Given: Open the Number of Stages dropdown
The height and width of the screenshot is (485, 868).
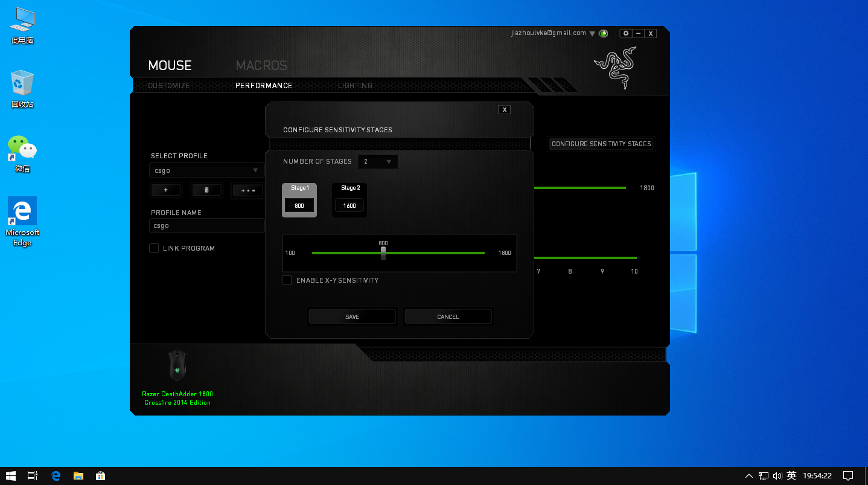Looking at the screenshot, I should point(378,161).
